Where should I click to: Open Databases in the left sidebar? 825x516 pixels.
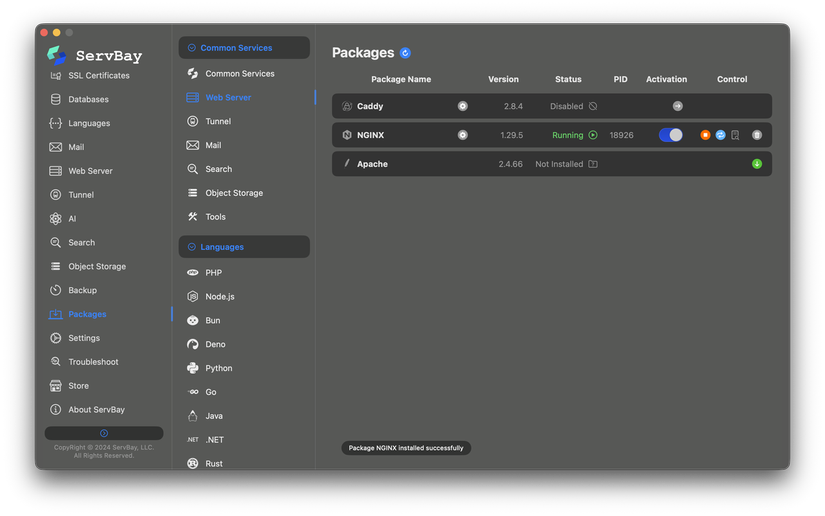coord(88,100)
